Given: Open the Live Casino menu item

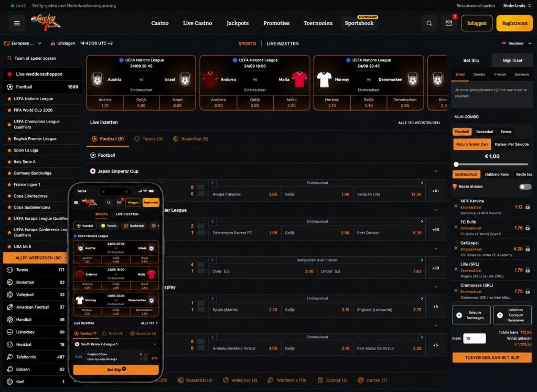Looking at the screenshot, I should click(197, 23).
